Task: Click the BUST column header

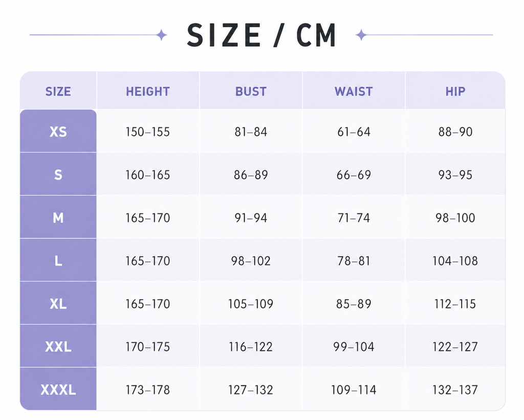Action: pyautogui.click(x=251, y=92)
